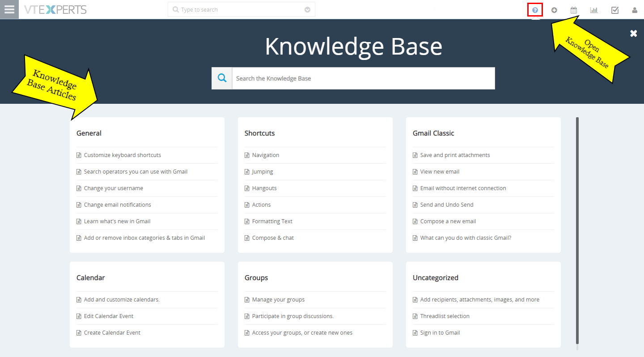The width and height of the screenshot is (644, 357).
Task: Click the VTExperts logo
Action: point(55,9)
